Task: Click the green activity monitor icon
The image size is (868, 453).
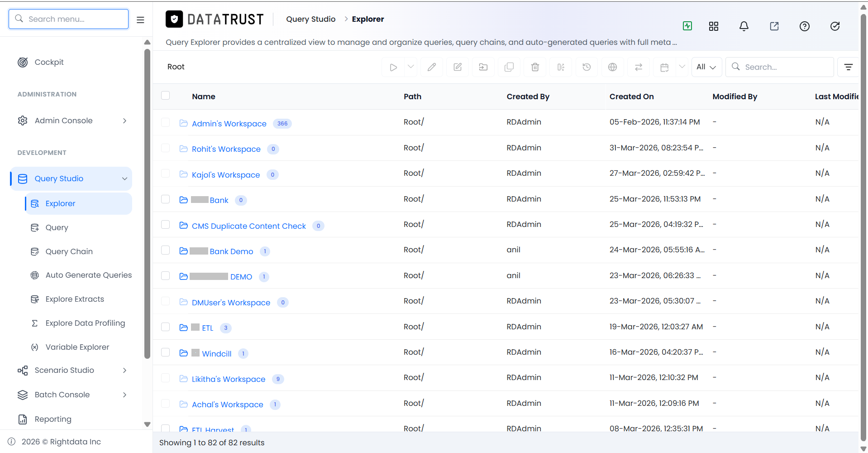Action: coord(687,26)
